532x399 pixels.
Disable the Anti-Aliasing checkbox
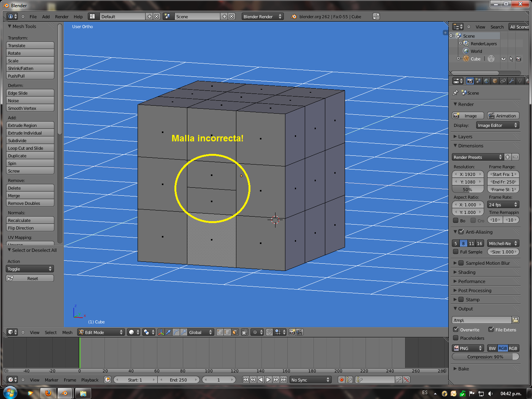tap(461, 232)
